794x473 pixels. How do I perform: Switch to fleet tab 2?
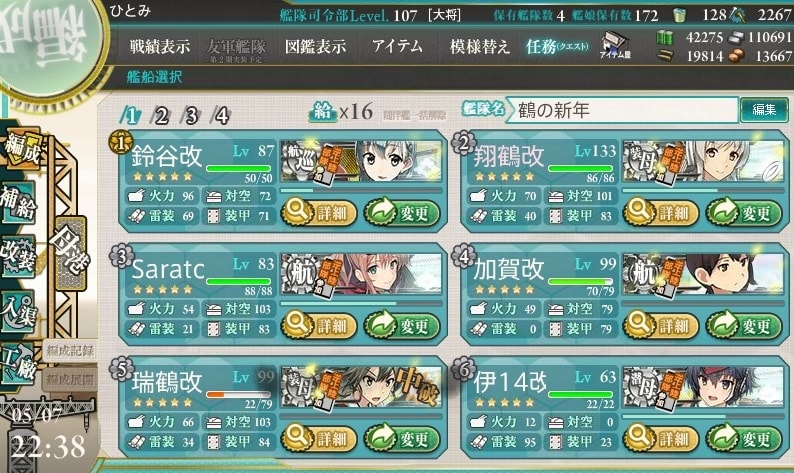tap(161, 116)
